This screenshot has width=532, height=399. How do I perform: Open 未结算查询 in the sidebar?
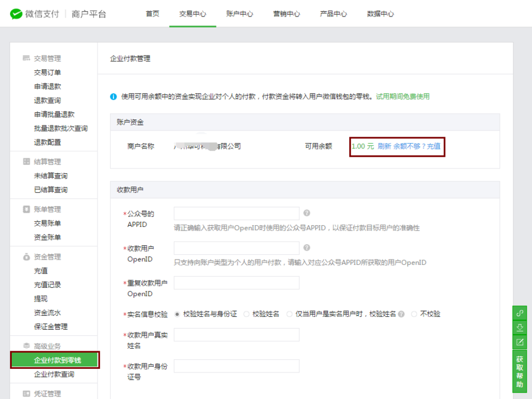coord(51,176)
